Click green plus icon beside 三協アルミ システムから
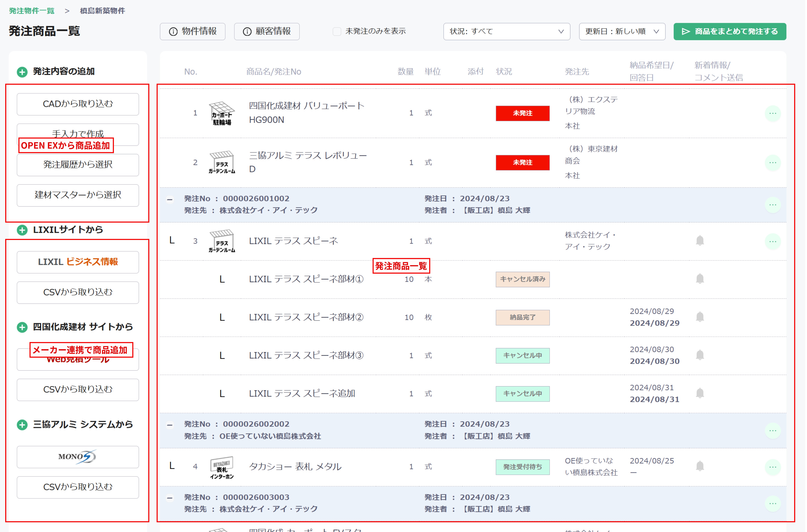 pos(22,425)
